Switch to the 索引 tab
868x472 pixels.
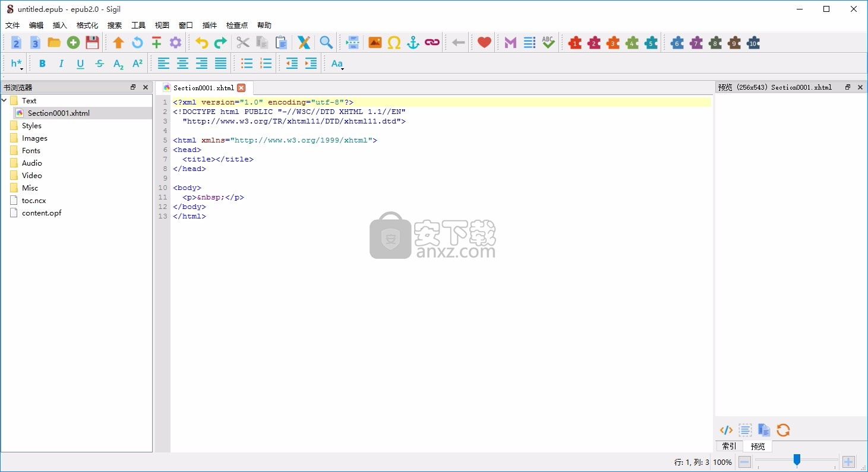click(x=729, y=446)
